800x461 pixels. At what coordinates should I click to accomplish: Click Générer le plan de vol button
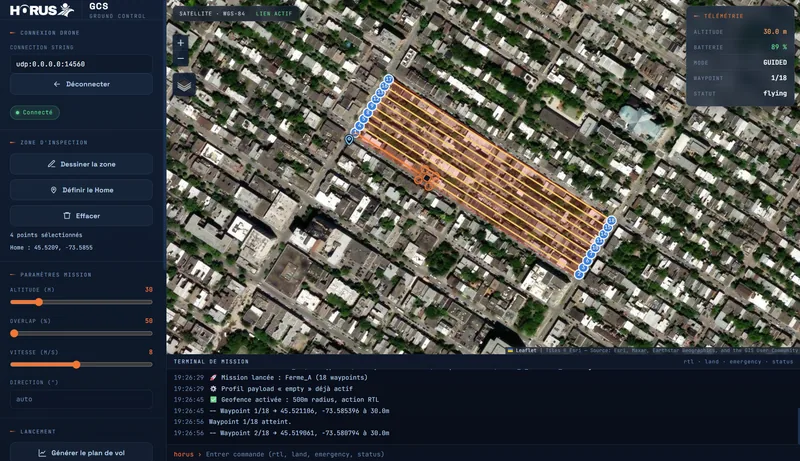[x=81, y=453]
